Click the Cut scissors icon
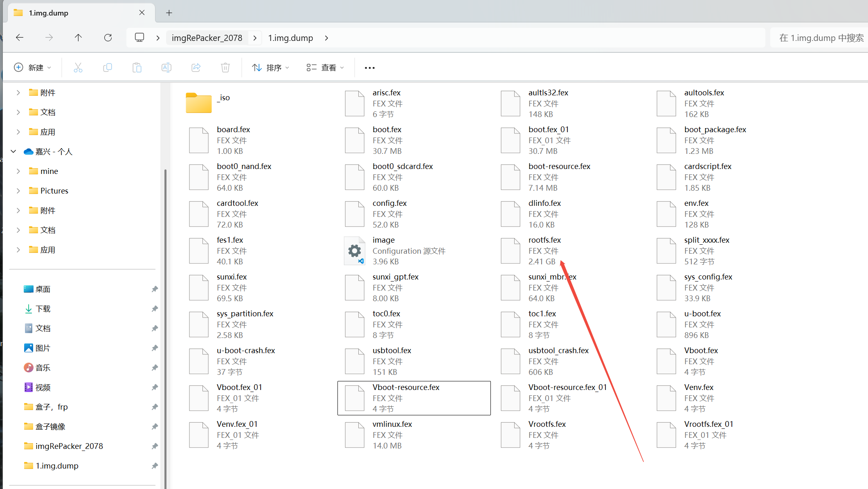Screen dimensions: 868x489 [78, 68]
